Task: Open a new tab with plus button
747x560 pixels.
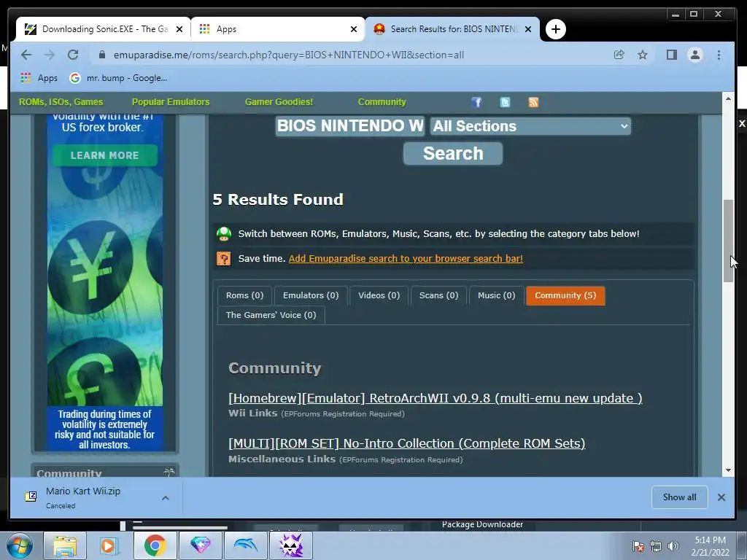Action: pyautogui.click(x=555, y=29)
